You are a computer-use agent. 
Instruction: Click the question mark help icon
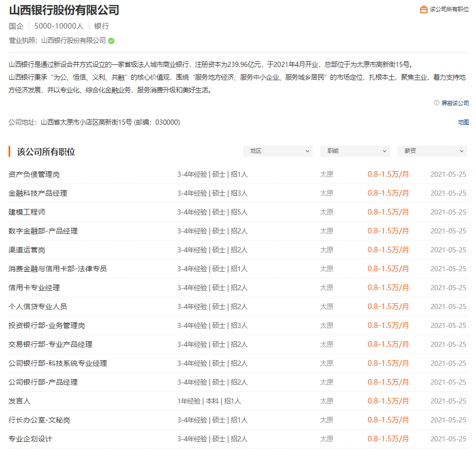(437, 103)
